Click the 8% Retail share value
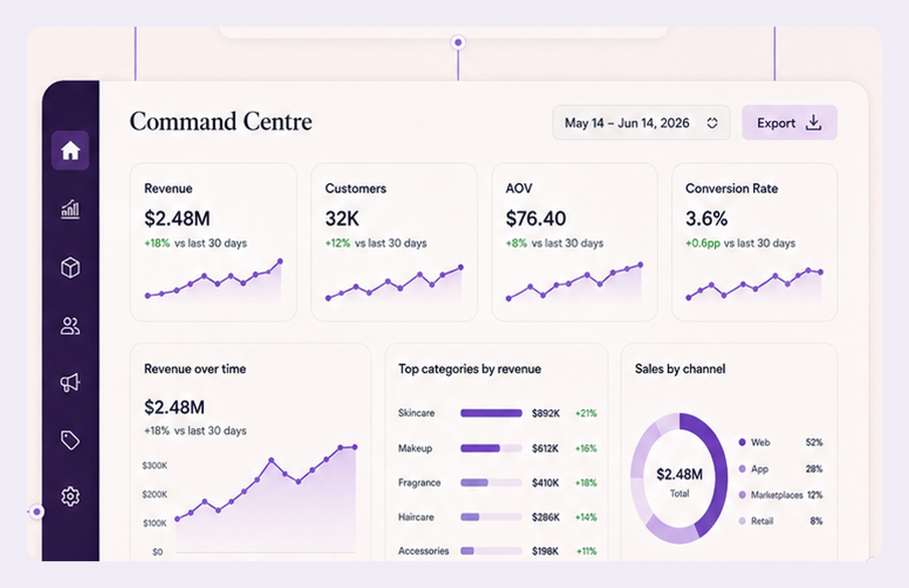The image size is (909, 588). [816, 521]
